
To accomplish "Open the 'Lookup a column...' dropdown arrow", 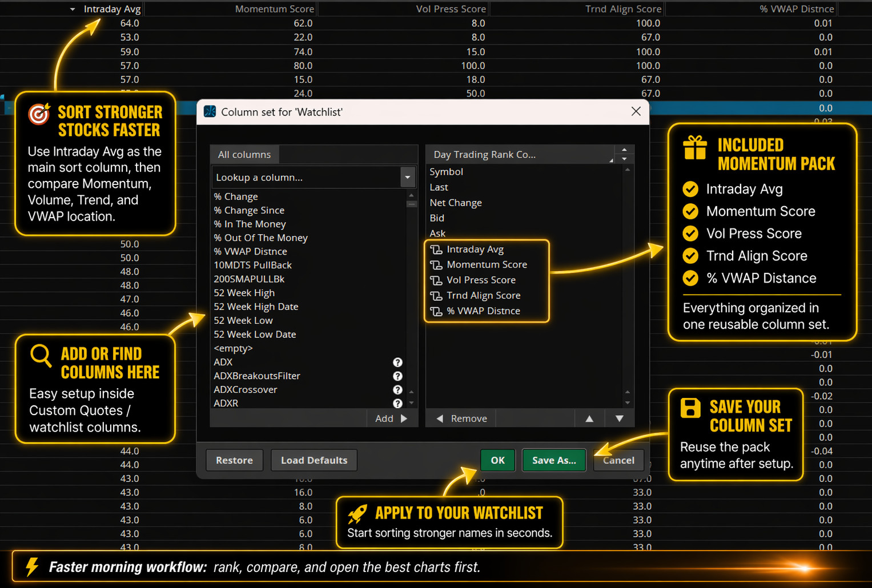I will (408, 178).
